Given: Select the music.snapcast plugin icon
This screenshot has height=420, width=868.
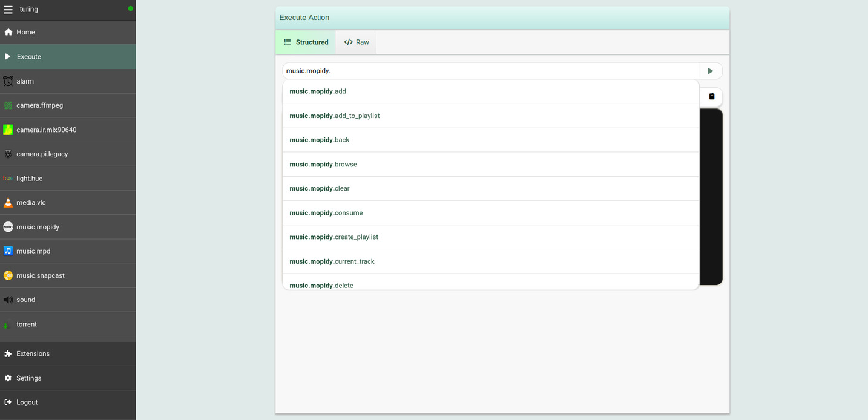Looking at the screenshot, I should click(x=8, y=275).
